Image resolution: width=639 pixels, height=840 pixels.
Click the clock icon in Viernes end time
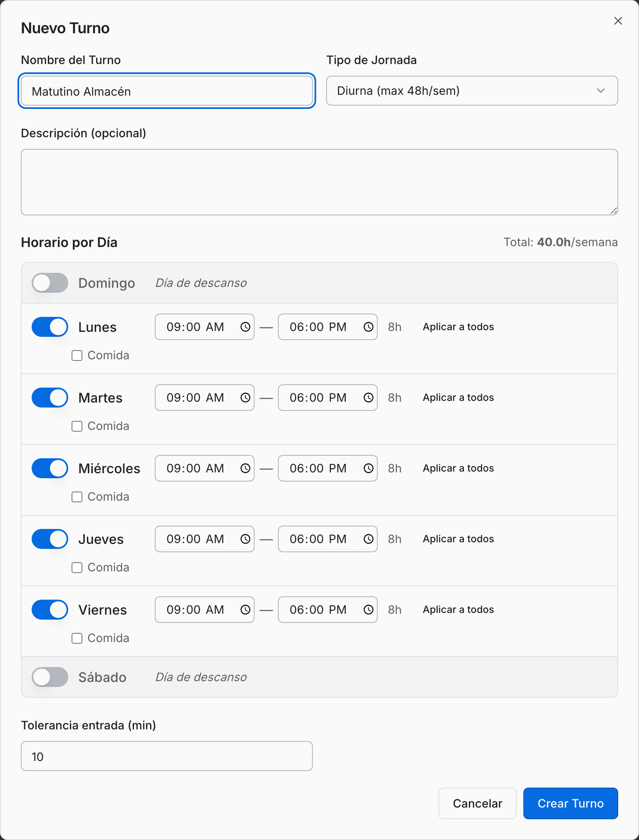tap(369, 610)
